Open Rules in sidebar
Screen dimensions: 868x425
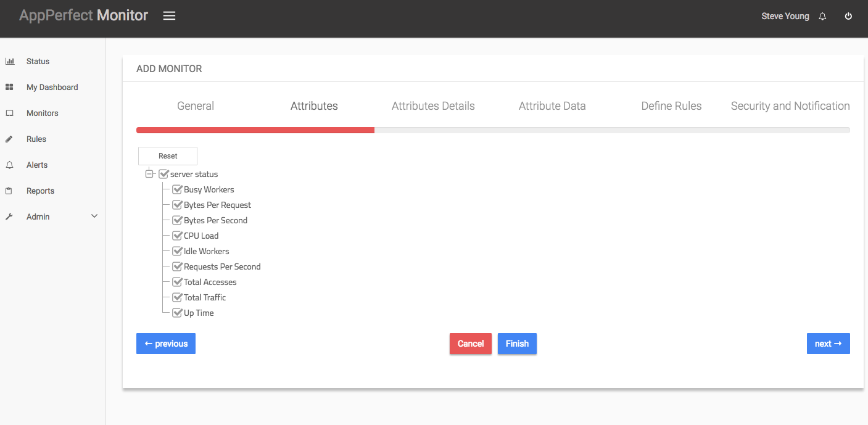[36, 139]
